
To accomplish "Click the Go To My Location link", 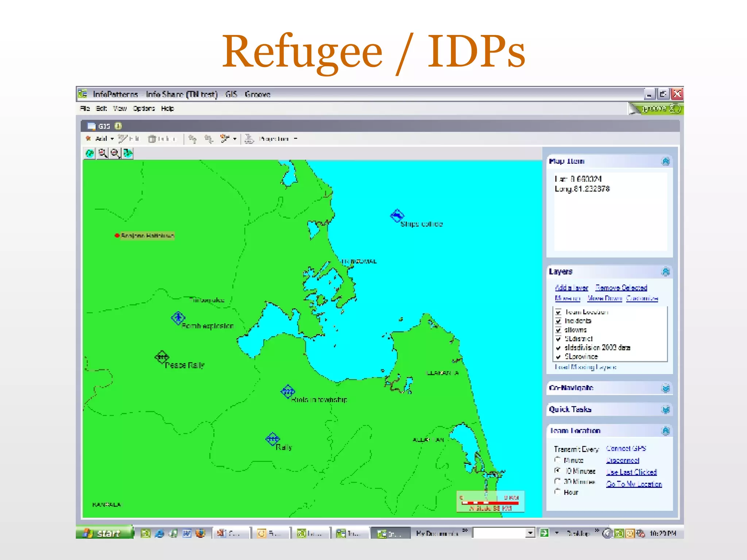I will click(634, 484).
